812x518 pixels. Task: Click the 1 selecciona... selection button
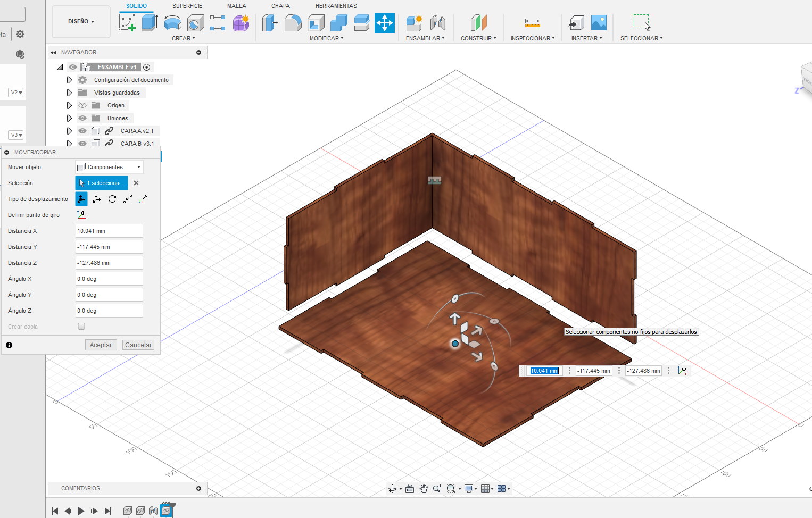tap(102, 183)
